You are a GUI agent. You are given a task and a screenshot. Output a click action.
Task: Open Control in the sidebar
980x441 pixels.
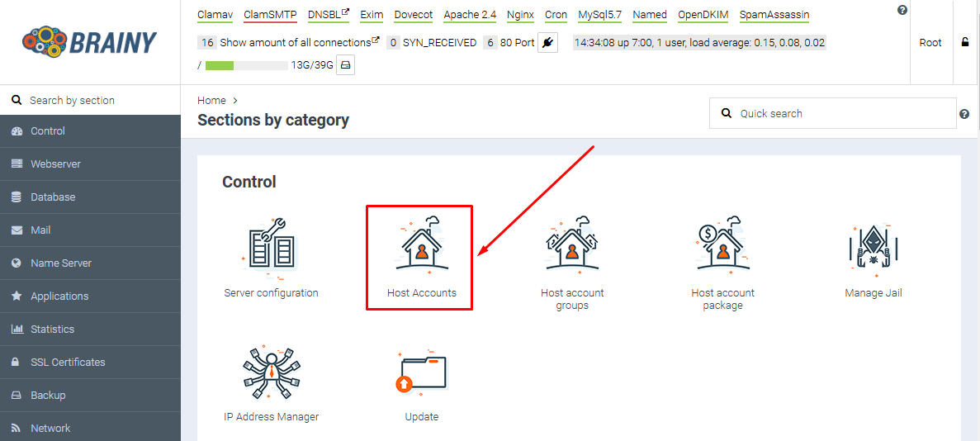90,131
